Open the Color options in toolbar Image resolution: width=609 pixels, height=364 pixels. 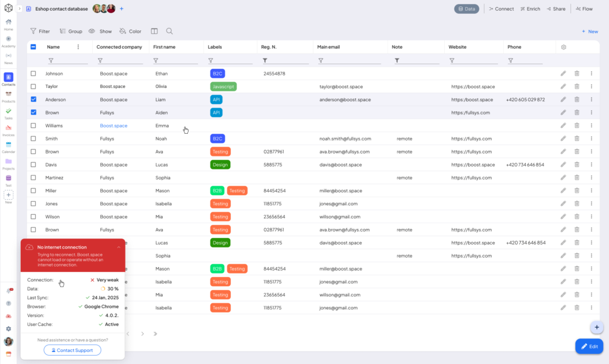pyautogui.click(x=130, y=31)
